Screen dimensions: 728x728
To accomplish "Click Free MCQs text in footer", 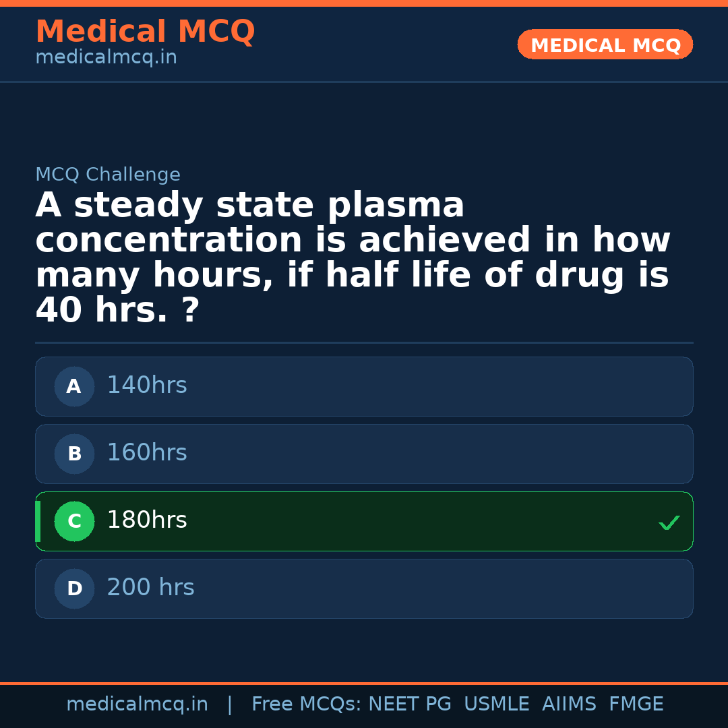I will tap(307, 704).
